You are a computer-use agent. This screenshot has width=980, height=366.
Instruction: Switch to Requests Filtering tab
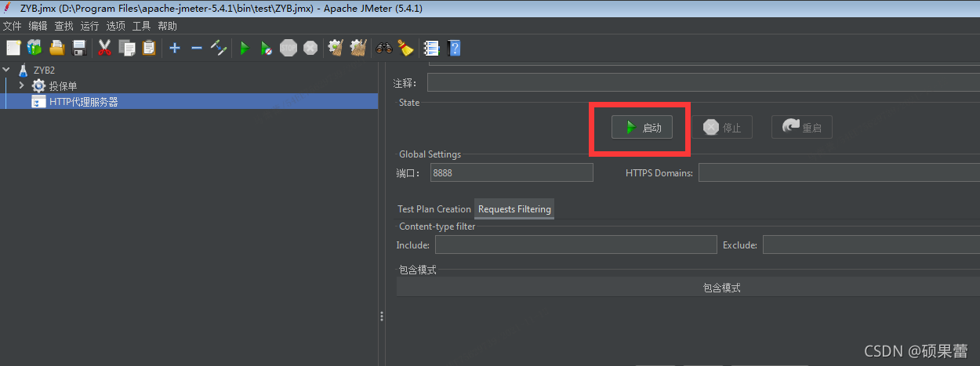click(x=514, y=209)
